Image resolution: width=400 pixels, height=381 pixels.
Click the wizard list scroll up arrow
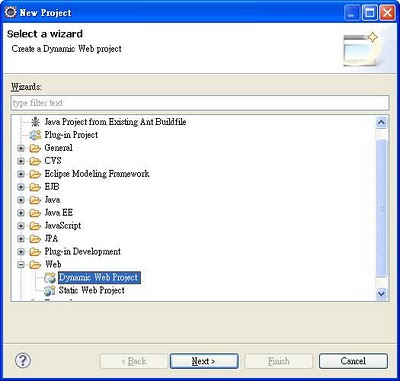tap(381, 122)
